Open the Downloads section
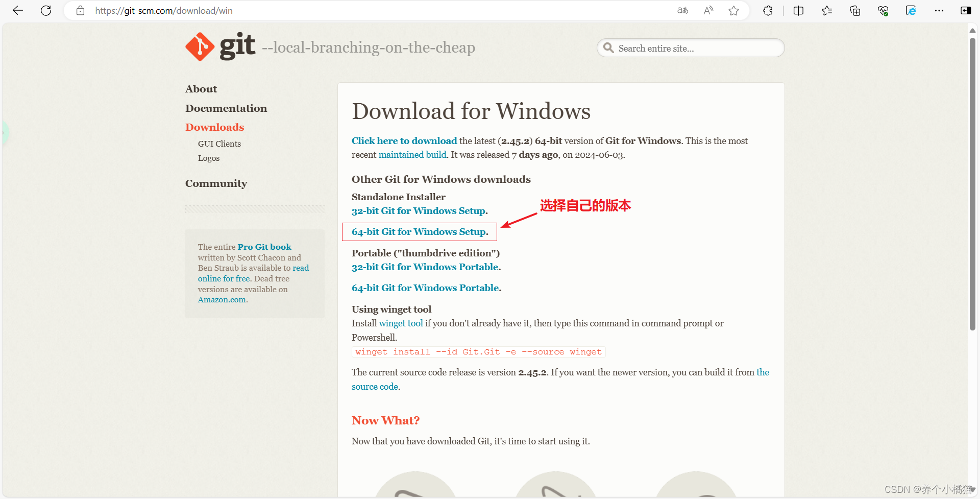This screenshot has width=980, height=499. (215, 127)
